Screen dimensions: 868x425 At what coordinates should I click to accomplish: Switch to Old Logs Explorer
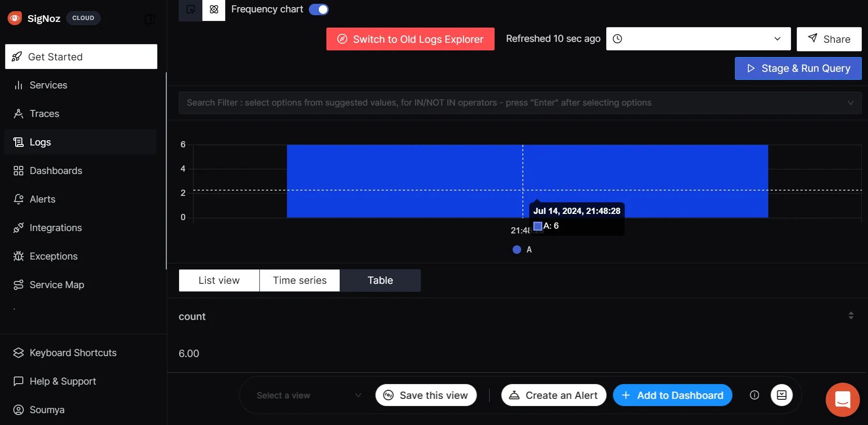(410, 39)
